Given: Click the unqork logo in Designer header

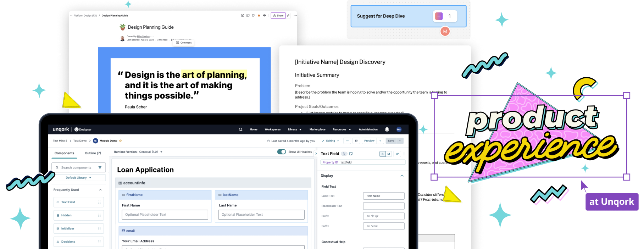Looking at the screenshot, I should [61, 129].
